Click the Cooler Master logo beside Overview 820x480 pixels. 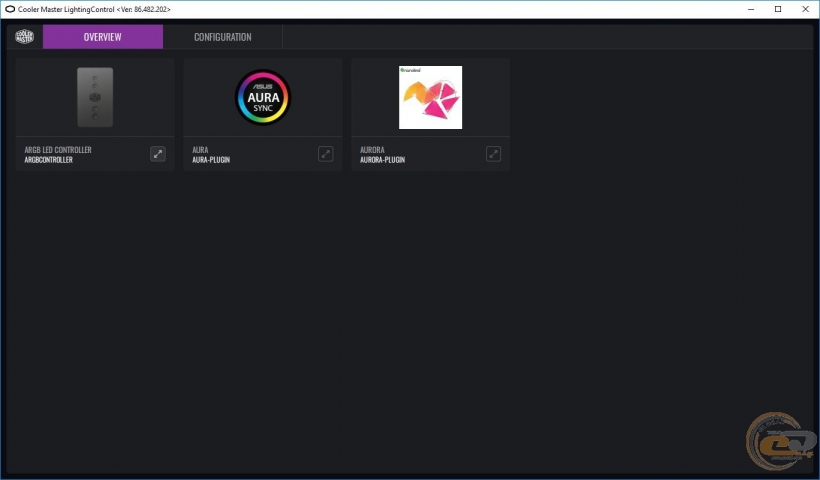pyautogui.click(x=24, y=37)
